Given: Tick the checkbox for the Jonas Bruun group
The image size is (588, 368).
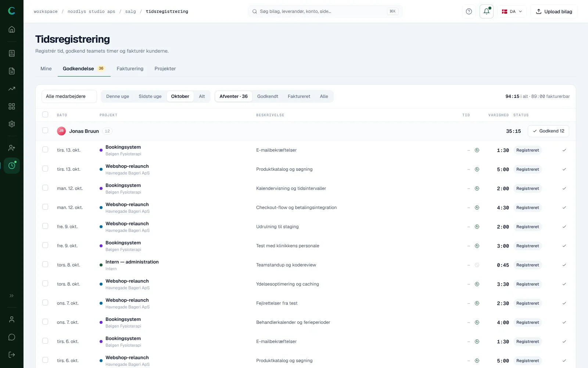Looking at the screenshot, I should (x=45, y=130).
